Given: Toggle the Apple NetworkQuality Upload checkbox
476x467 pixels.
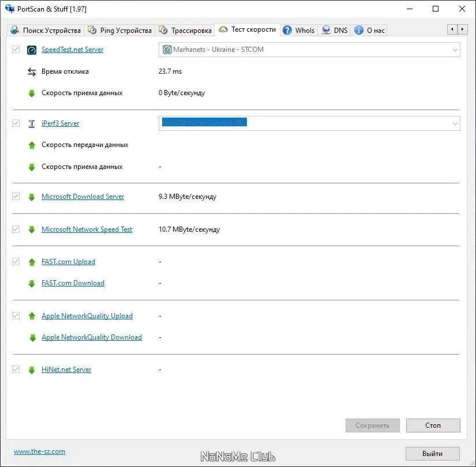Looking at the screenshot, I should tap(16, 315).
